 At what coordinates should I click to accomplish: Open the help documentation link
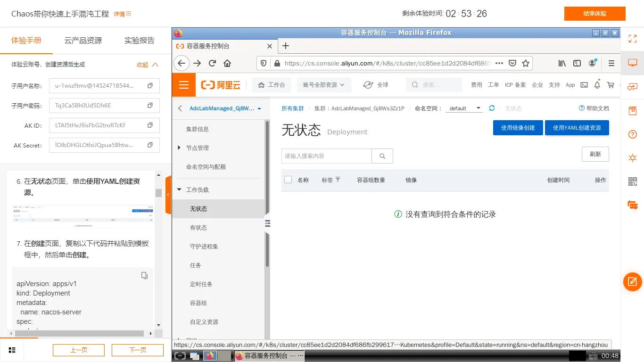594,108
